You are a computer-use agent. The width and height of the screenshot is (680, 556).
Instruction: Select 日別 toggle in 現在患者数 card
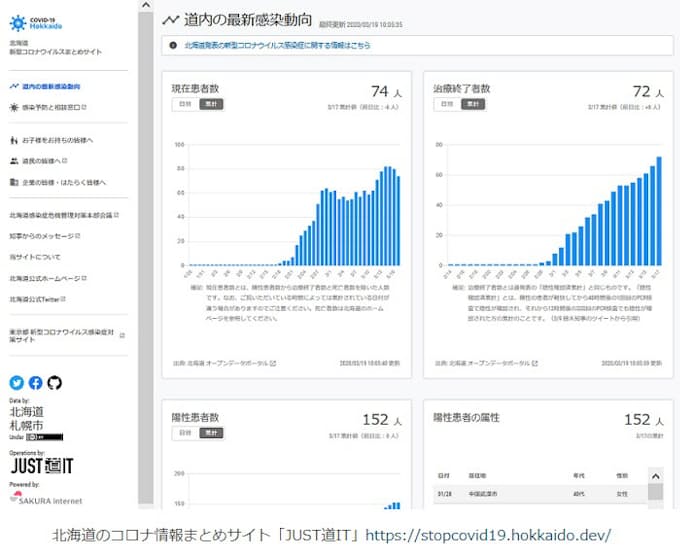point(185,104)
